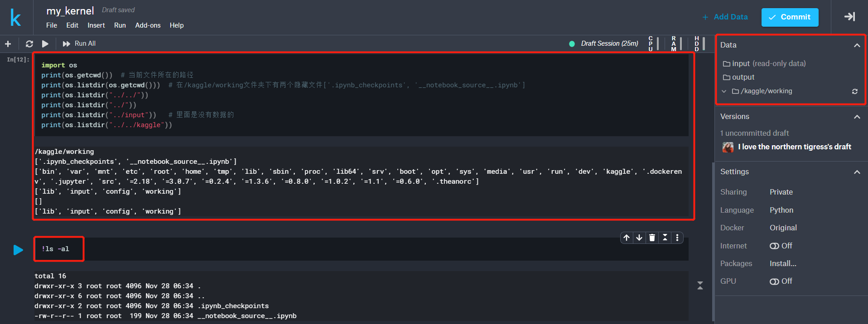Click the HDD usage indicator

click(699, 43)
